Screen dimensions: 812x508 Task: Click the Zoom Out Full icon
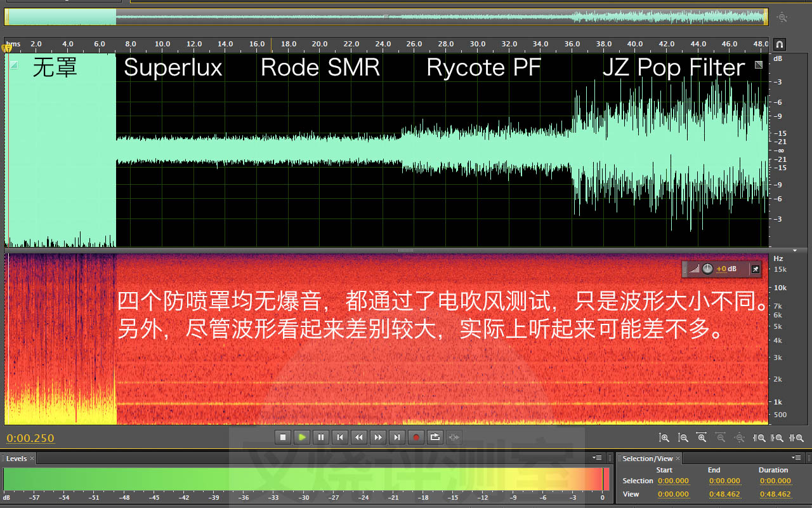740,438
